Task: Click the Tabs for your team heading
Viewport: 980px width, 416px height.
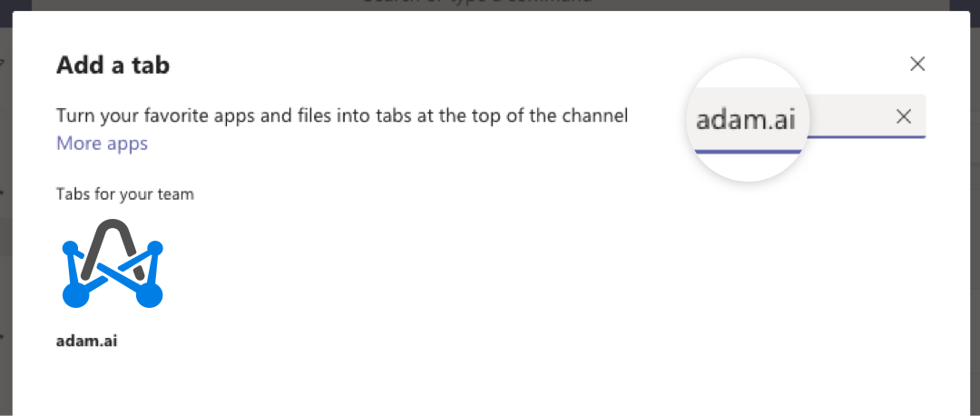Action: [125, 194]
